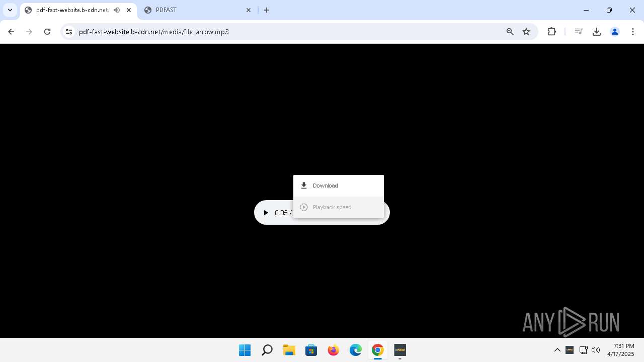Image resolution: width=644 pixels, height=362 pixels.
Task: Open Chrome downloads icon
Action: (597, 32)
